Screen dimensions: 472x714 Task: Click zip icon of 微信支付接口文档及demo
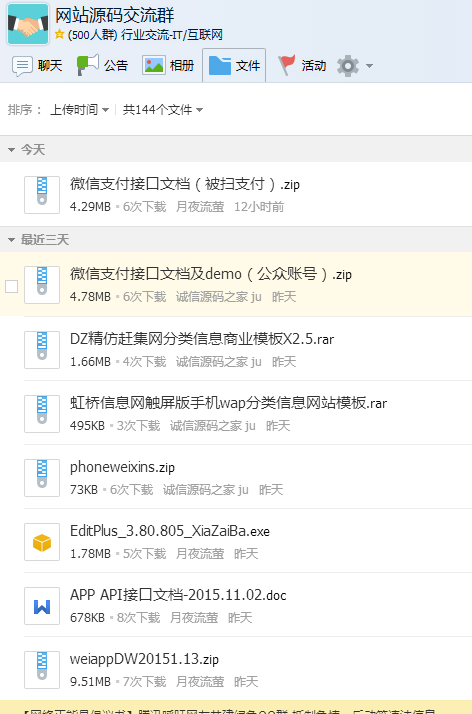[x=42, y=285]
